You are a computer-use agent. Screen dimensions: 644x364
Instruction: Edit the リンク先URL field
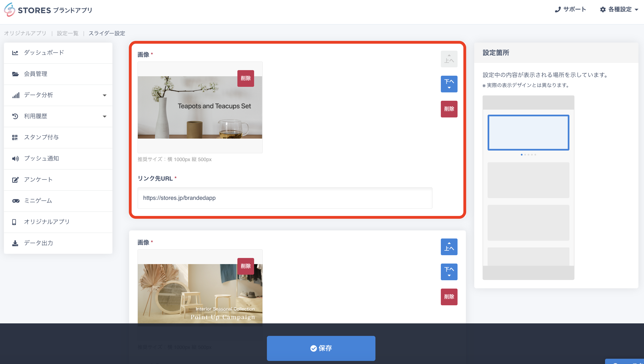pyautogui.click(x=285, y=198)
